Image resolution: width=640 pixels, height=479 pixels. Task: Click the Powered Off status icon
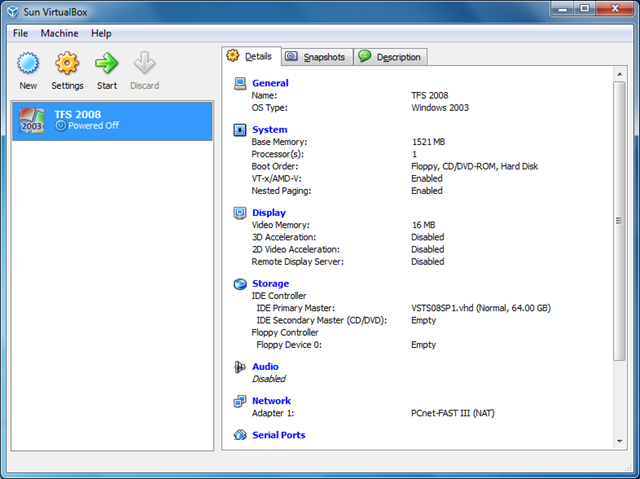[61, 126]
